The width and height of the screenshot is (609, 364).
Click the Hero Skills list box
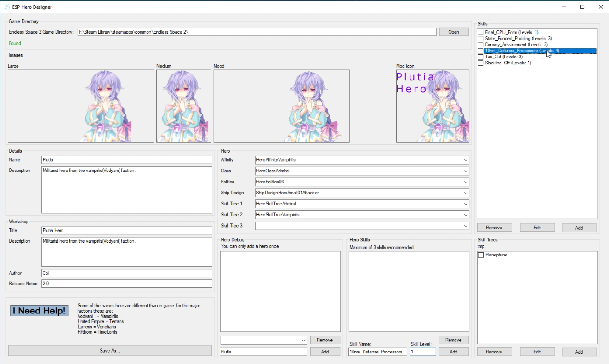coord(409,291)
